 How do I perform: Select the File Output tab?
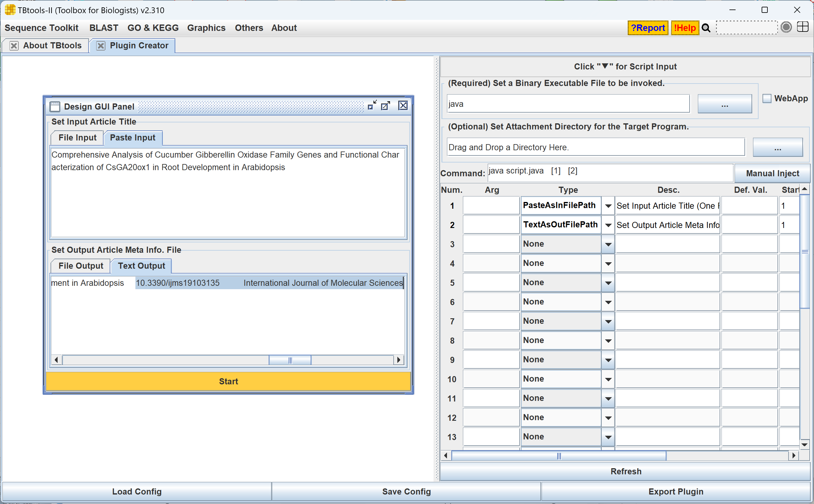81,266
